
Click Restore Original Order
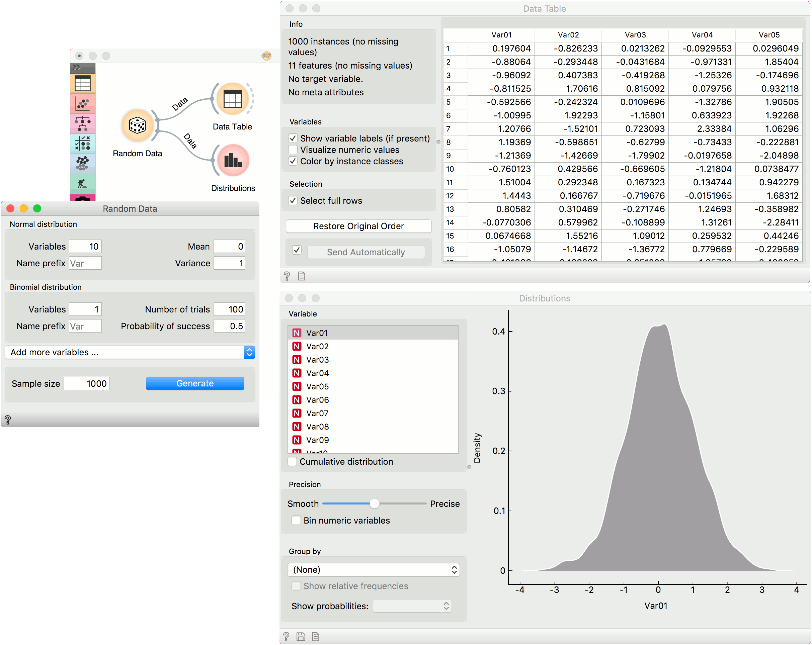click(358, 226)
